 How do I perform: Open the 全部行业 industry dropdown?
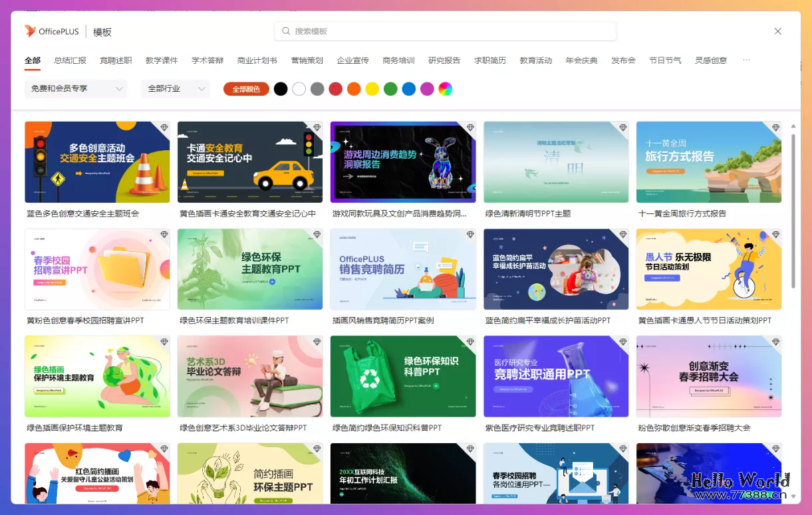click(x=176, y=89)
